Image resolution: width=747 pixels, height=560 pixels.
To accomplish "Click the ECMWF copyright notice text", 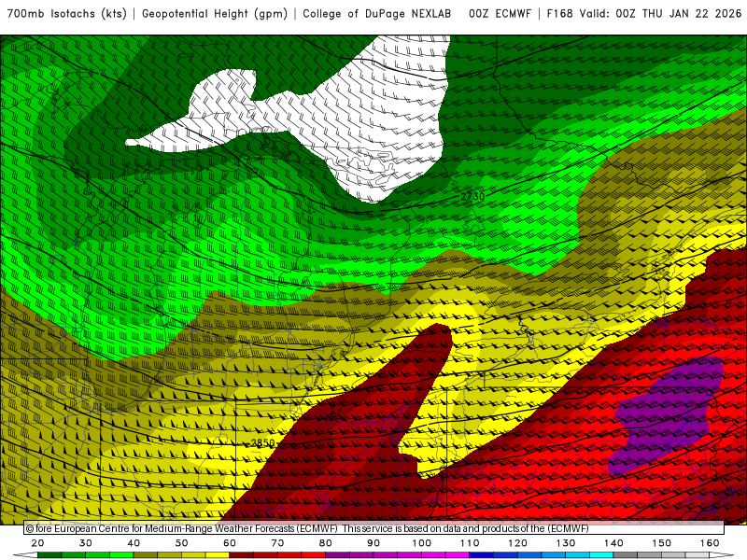I will 307,528.
